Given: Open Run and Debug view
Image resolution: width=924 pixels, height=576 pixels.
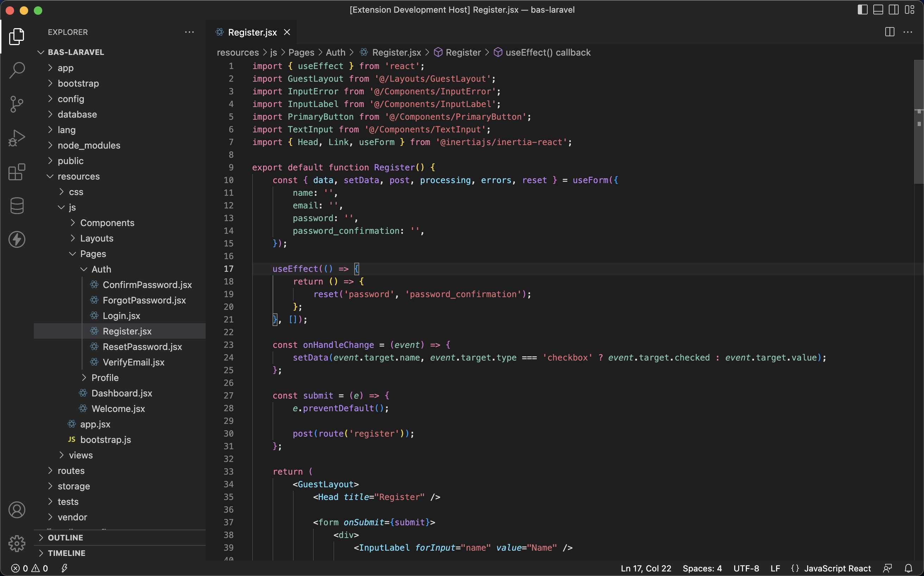Looking at the screenshot, I should [x=17, y=138].
